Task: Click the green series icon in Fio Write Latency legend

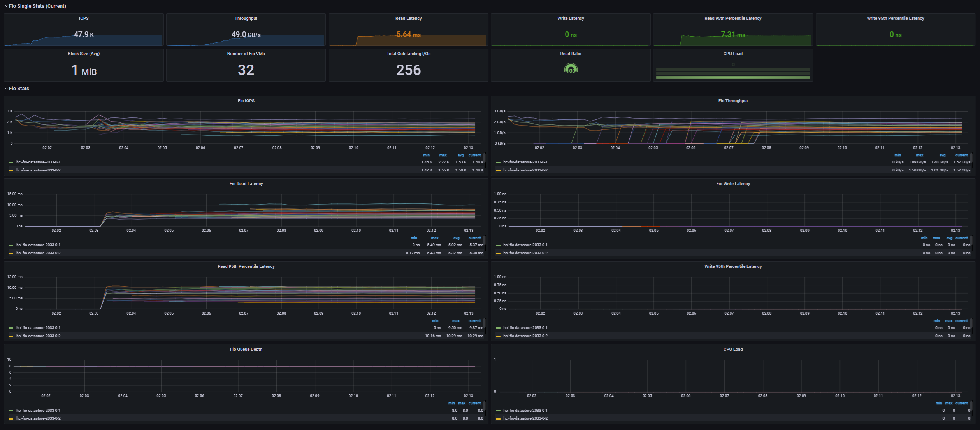Action: pyautogui.click(x=498, y=245)
